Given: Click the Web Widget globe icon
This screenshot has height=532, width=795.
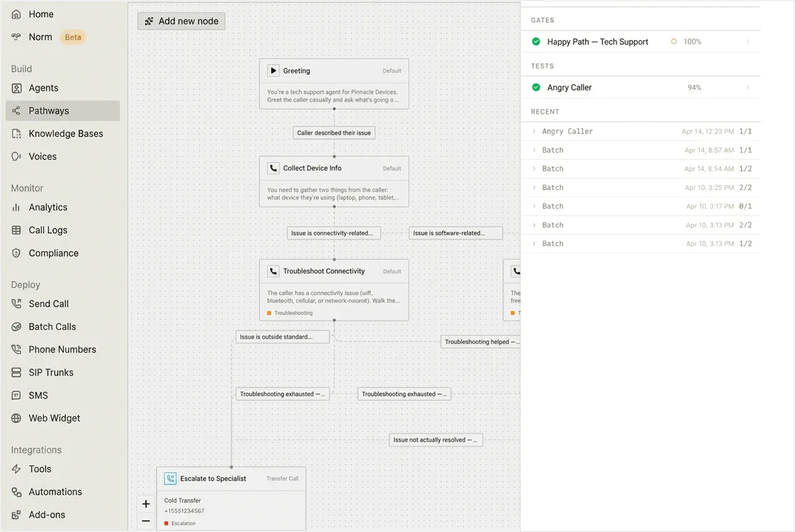Looking at the screenshot, I should (16, 418).
